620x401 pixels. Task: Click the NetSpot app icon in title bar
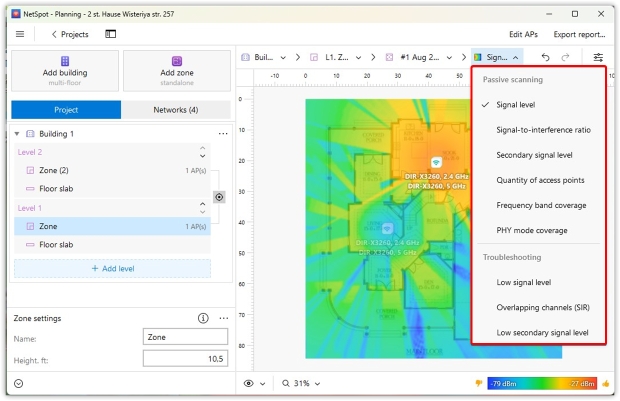point(16,14)
